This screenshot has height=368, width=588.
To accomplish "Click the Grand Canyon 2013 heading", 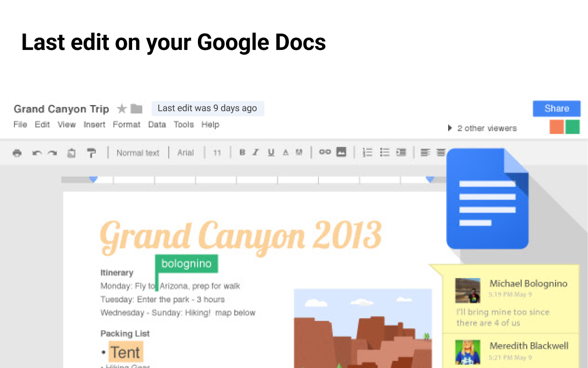I will (x=241, y=237).
